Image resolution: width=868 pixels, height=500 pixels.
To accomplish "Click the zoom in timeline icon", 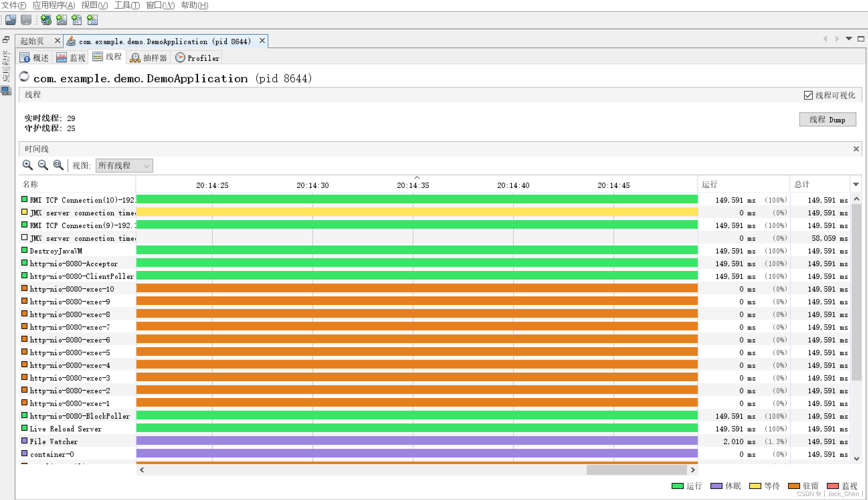I will tap(27, 165).
